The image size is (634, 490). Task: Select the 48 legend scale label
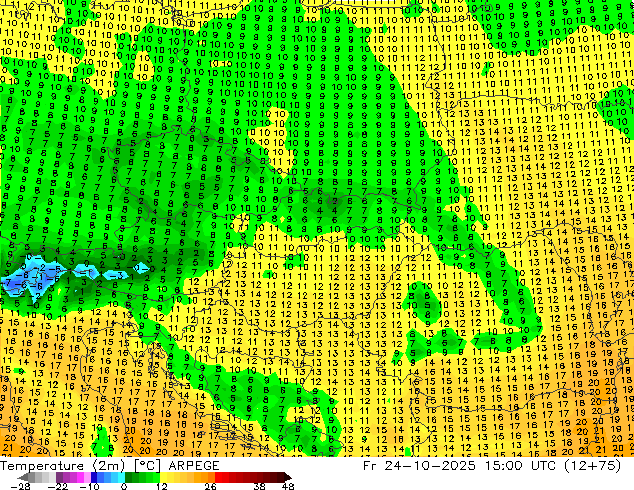click(288, 486)
